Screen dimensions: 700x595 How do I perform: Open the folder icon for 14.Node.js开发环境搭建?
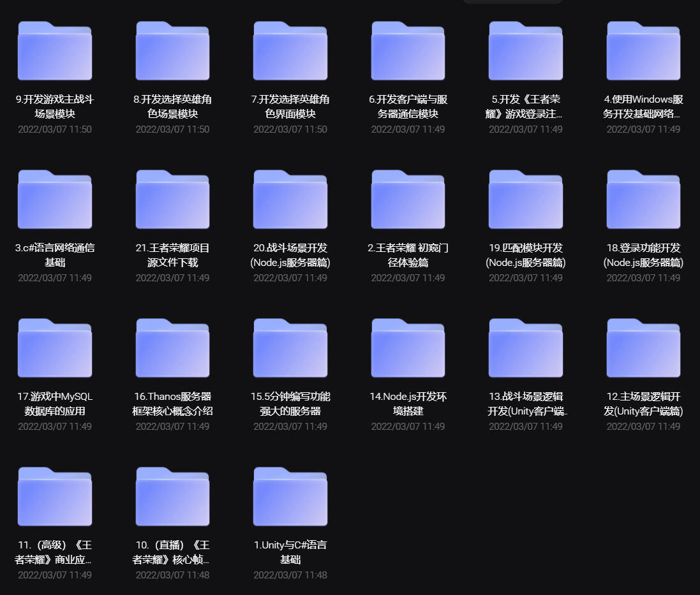[408, 348]
